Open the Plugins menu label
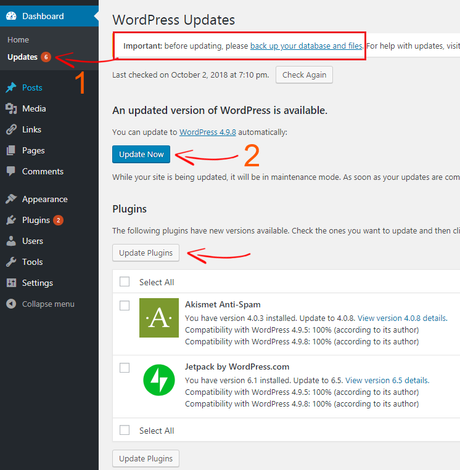 point(36,220)
